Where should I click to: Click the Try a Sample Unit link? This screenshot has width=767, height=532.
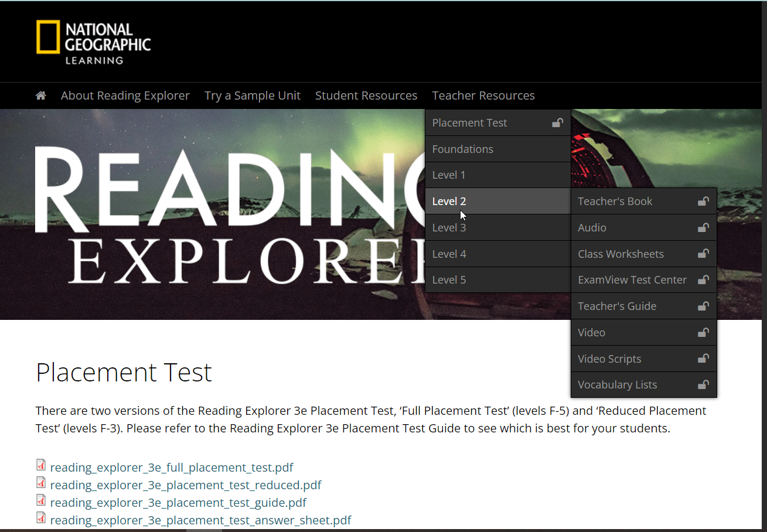(253, 95)
